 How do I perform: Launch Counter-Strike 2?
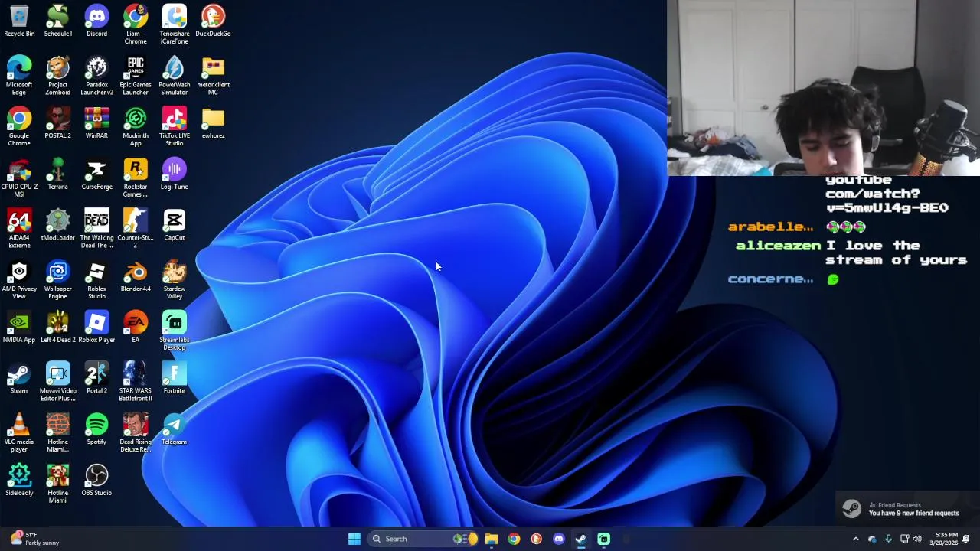(x=136, y=230)
